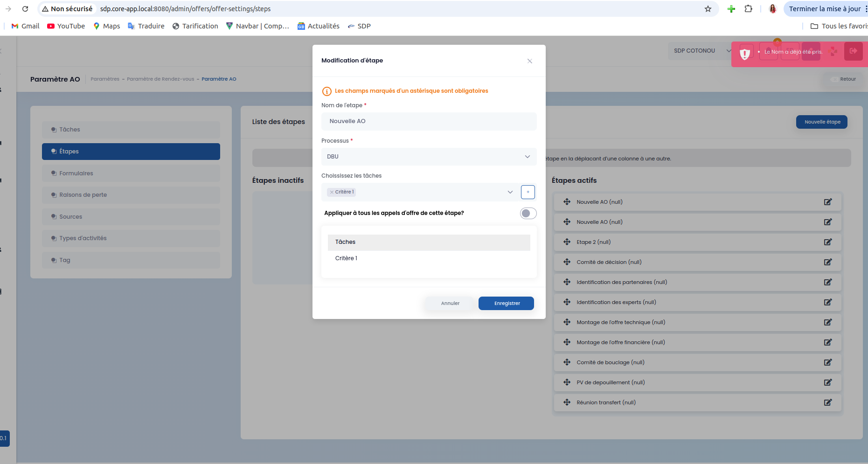Click the Enregistrer button
This screenshot has height=464, width=868.
click(506, 303)
